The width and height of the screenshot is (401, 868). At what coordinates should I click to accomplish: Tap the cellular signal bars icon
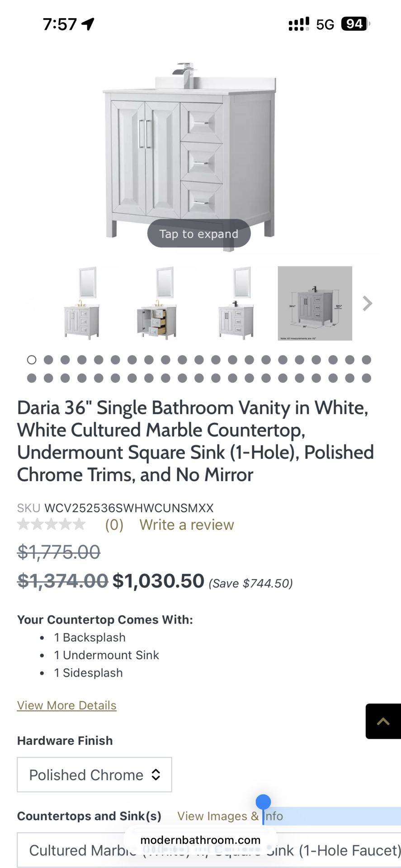299,24
